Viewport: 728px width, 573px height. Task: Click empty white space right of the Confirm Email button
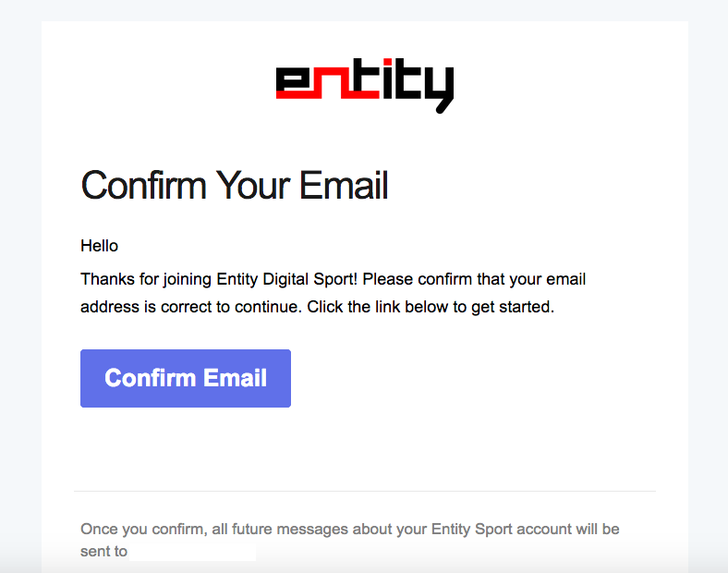click(x=462, y=378)
